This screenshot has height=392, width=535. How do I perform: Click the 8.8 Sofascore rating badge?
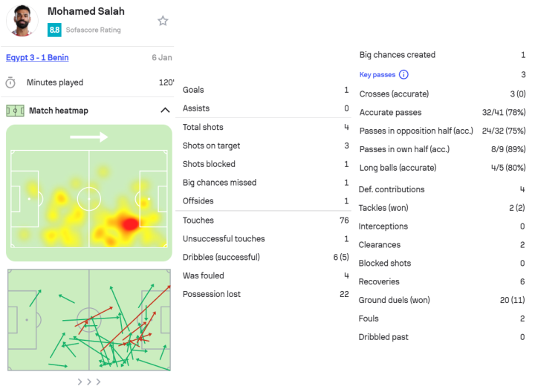point(54,30)
